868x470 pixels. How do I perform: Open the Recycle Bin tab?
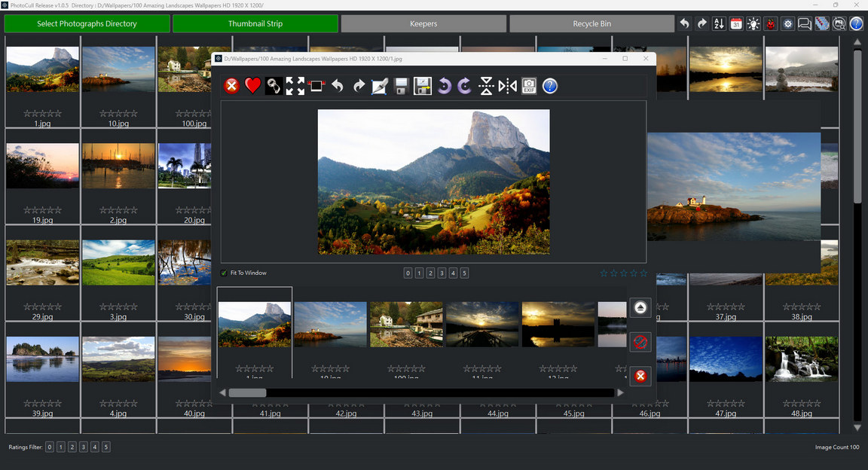[591, 24]
